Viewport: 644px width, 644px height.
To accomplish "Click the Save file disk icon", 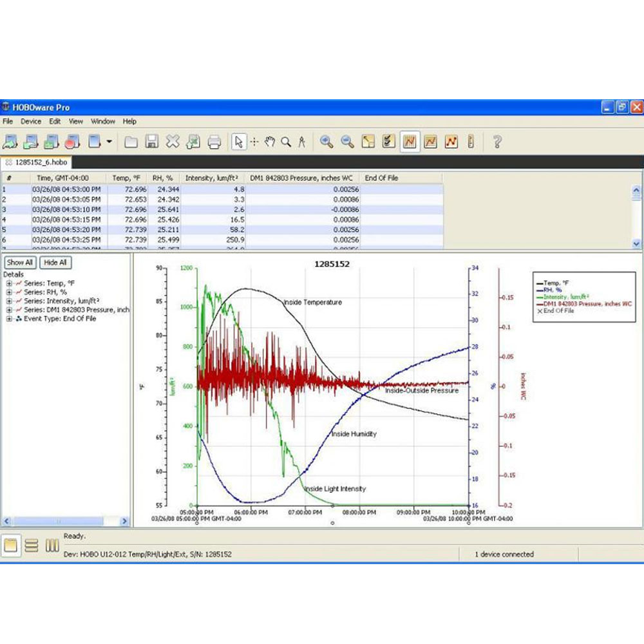I will [152, 142].
